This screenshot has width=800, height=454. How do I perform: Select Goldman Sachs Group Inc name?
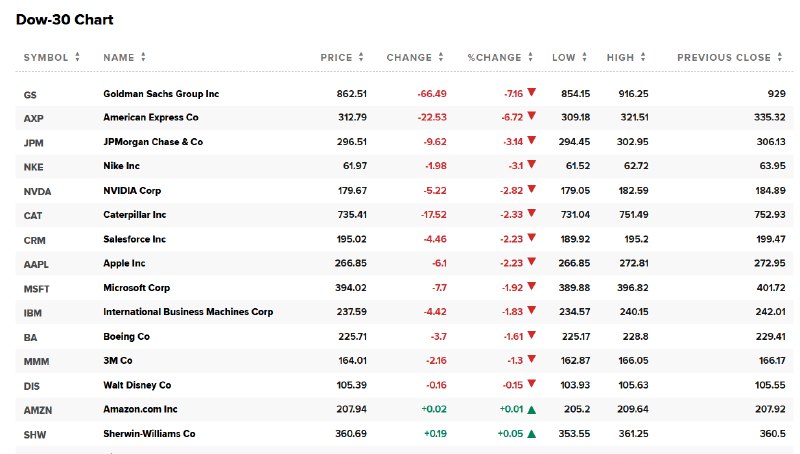(161, 94)
